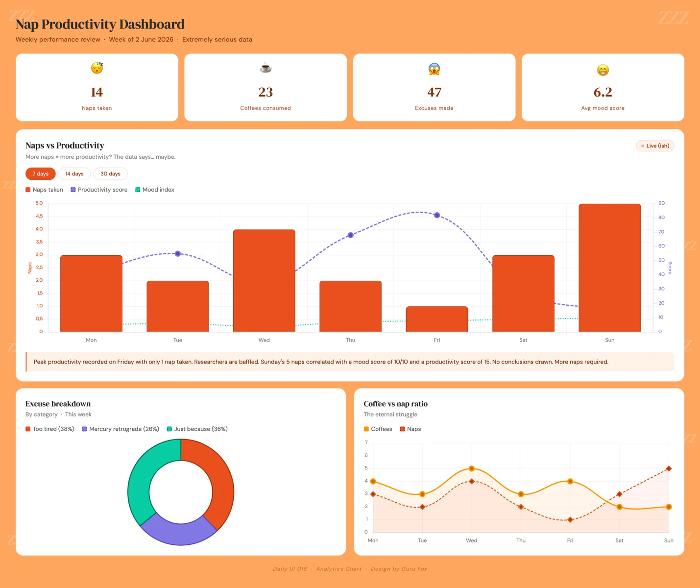The image size is (700, 588).
Task: Click the 14 Naps taken card
Action: 97,87
